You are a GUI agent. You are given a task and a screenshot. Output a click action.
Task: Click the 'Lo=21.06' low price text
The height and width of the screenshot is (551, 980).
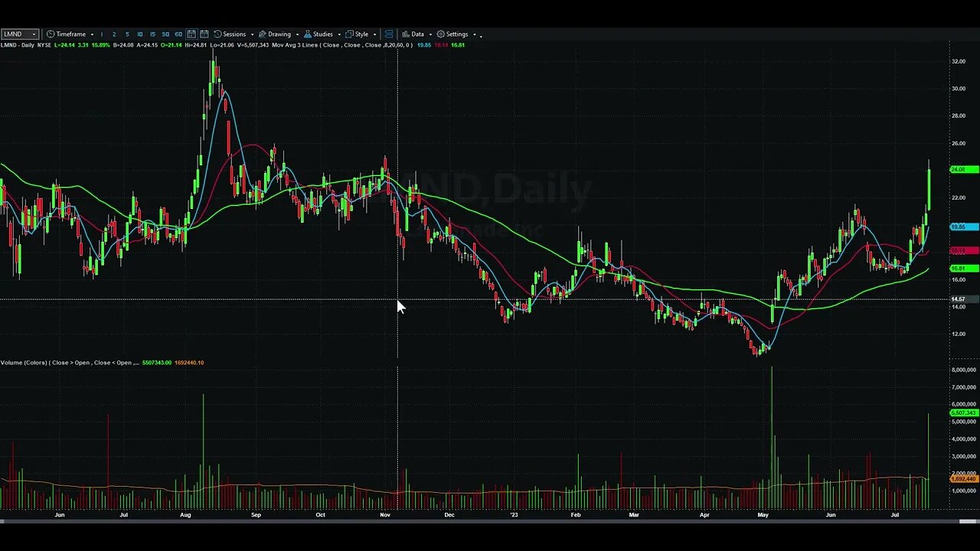click(x=222, y=45)
